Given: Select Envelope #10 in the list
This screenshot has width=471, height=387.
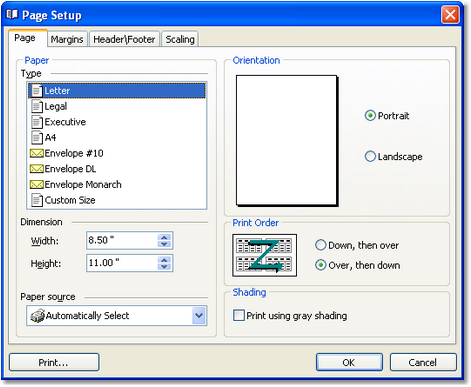Looking at the screenshot, I should click(117, 153).
